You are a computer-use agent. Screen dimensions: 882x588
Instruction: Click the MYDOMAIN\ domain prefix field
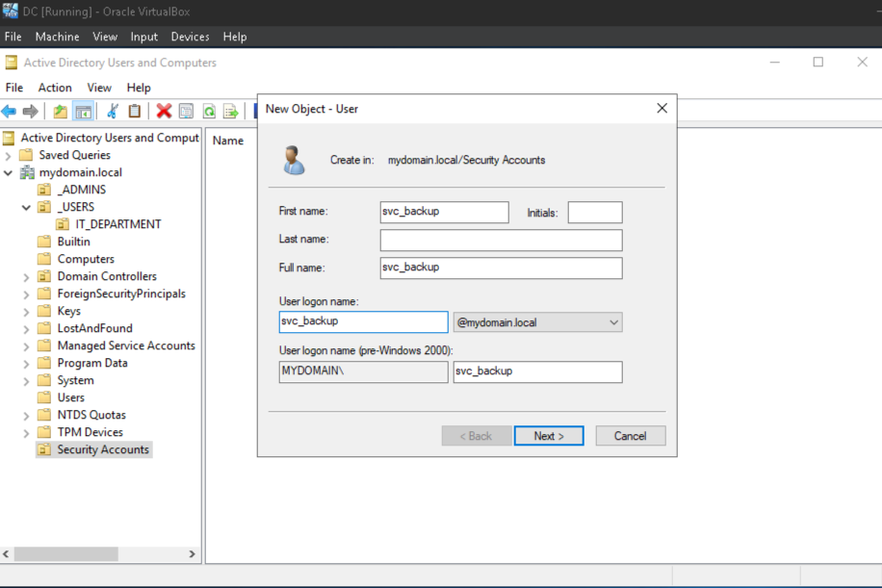363,371
